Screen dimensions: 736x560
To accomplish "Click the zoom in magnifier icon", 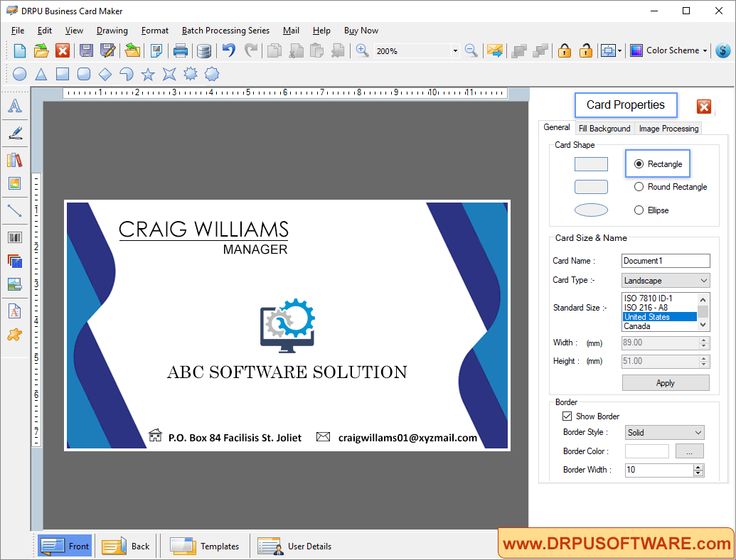I will [x=362, y=50].
